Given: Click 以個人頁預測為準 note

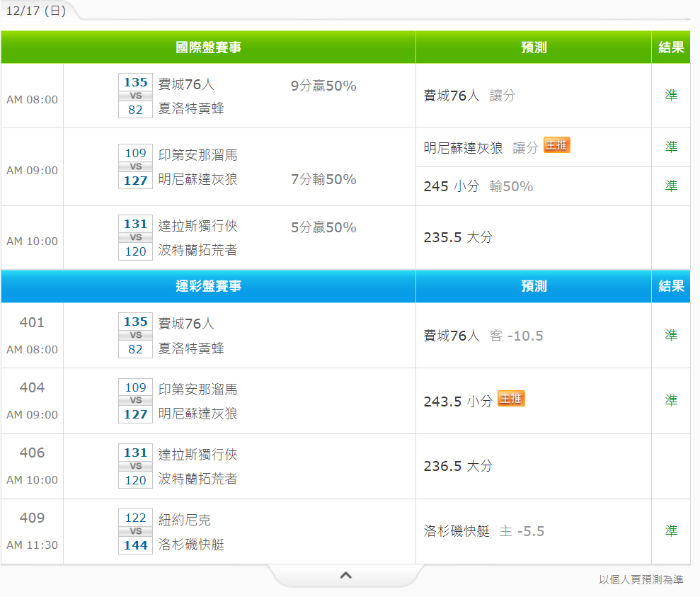Looking at the screenshot, I should click(641, 579).
